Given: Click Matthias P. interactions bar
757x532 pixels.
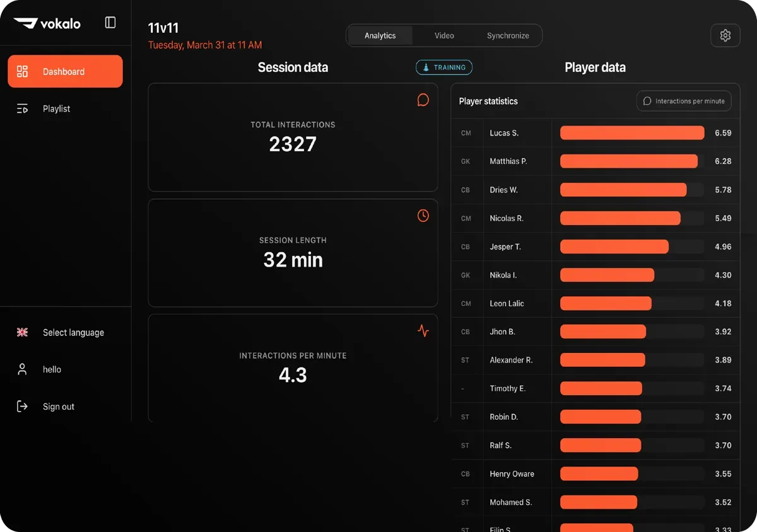Looking at the screenshot, I should [x=629, y=161].
